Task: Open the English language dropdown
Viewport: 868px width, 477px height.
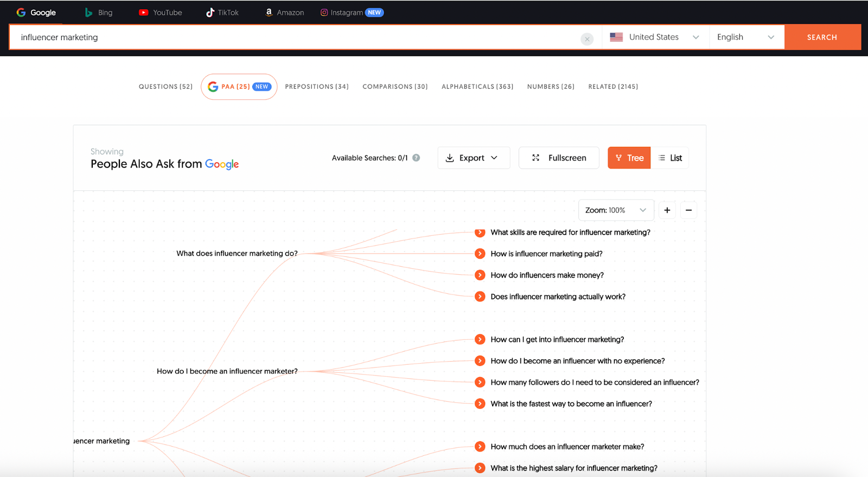Action: tap(746, 37)
